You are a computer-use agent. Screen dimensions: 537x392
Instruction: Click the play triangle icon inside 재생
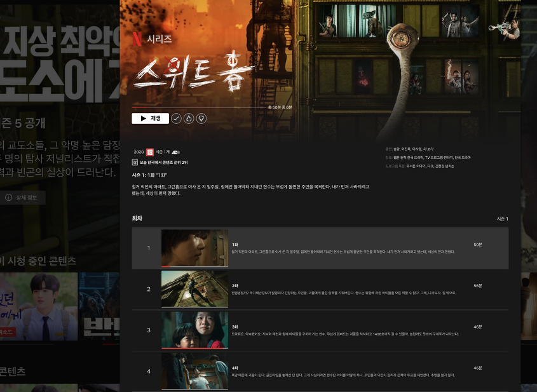[x=142, y=118]
